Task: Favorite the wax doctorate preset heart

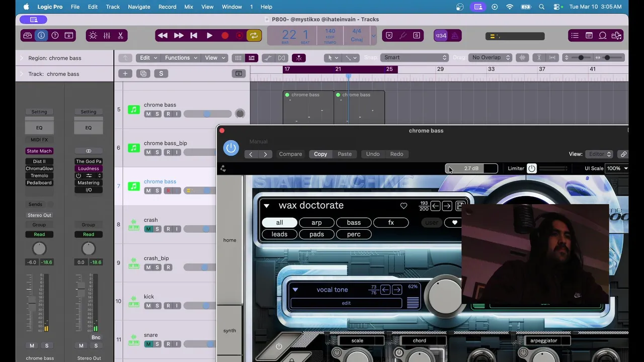Action: (x=404, y=206)
